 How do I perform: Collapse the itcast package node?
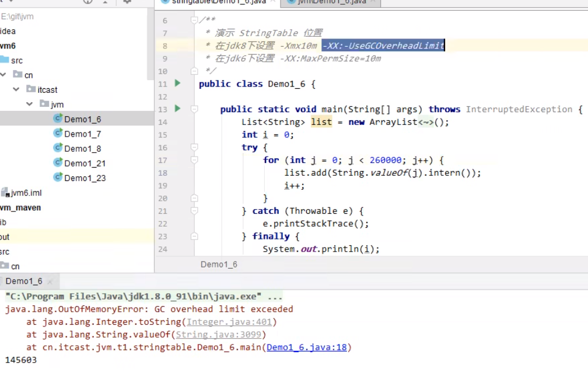(16, 89)
